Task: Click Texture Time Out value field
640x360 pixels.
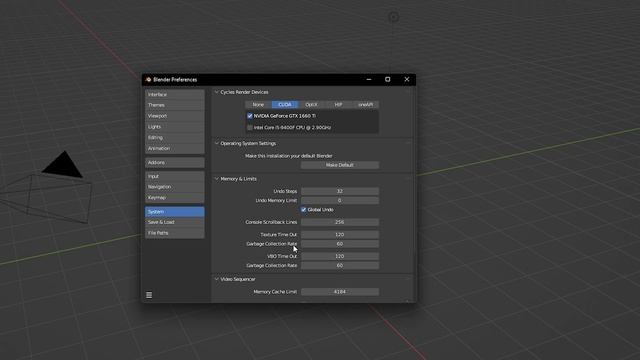Action: 340,235
